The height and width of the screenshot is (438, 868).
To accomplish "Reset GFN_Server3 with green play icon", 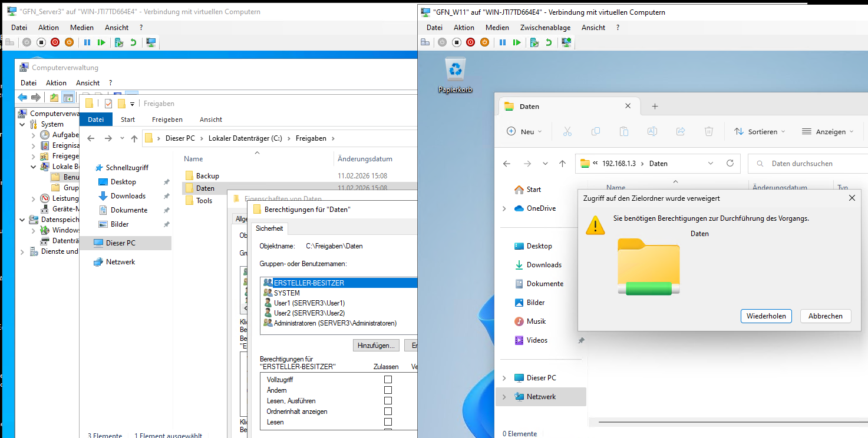I will [x=101, y=42].
